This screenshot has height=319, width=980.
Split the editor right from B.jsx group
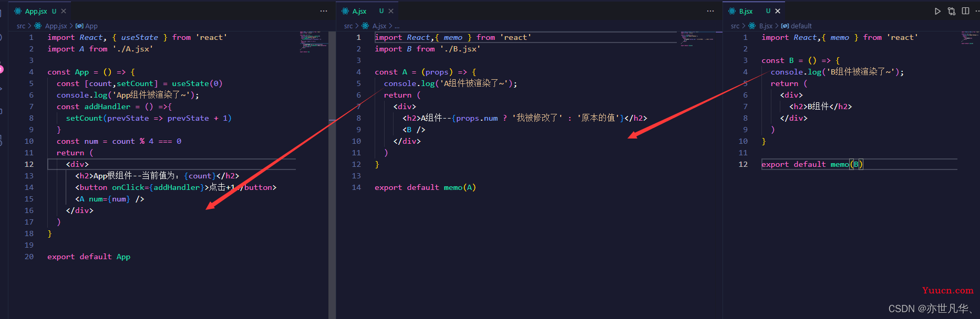(x=966, y=11)
